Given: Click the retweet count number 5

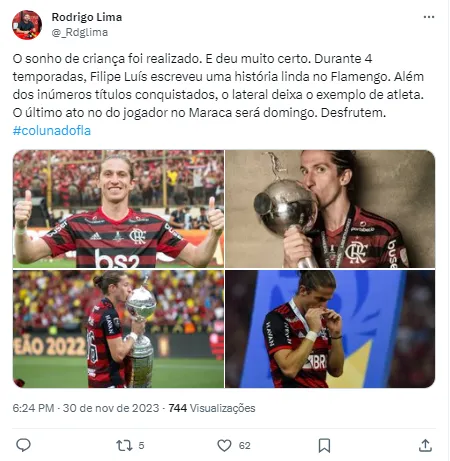Looking at the screenshot, I should (x=141, y=446).
